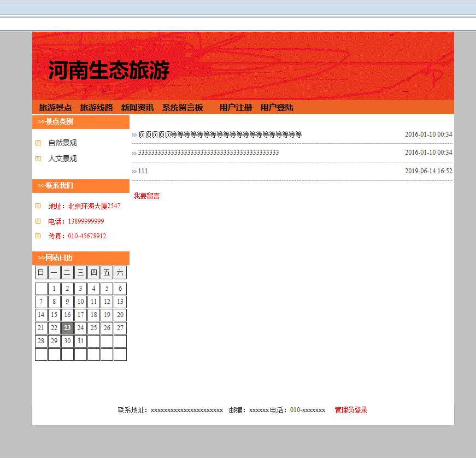Open the 旅游线路 navigation menu
Image resolution: width=476 pixels, height=458 pixels.
(96, 108)
